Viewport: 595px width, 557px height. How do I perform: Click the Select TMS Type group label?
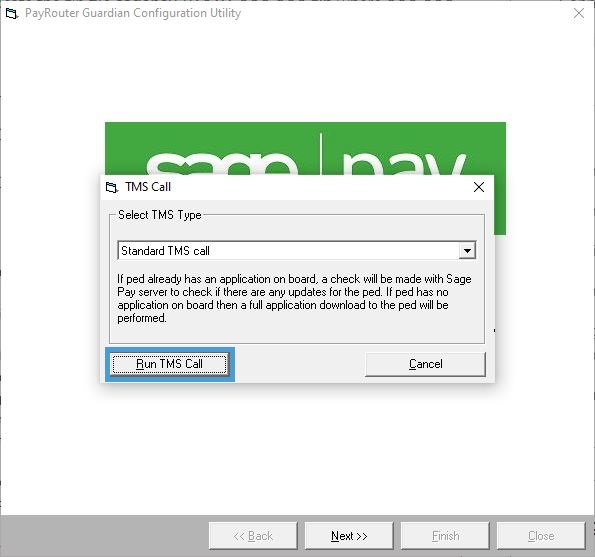pyautogui.click(x=160, y=215)
